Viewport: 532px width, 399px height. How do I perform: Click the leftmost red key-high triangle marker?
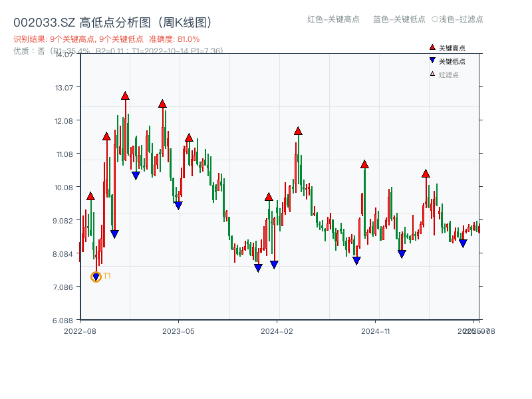[x=90, y=196]
